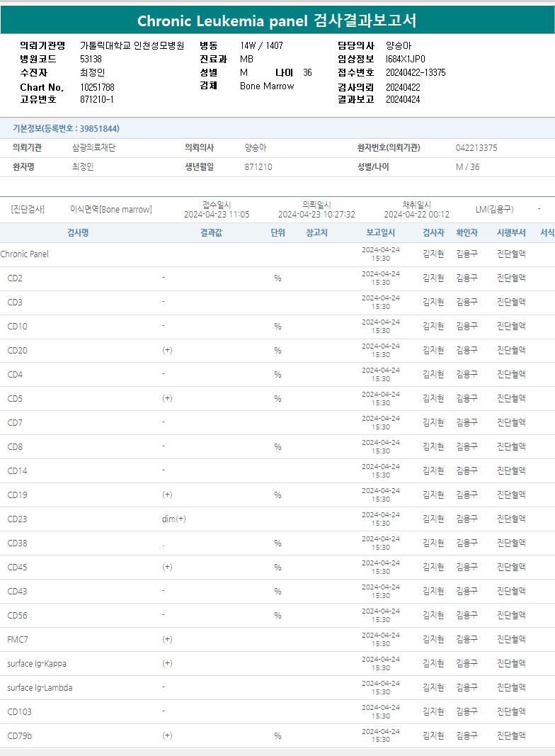Click the 결과값 column header
Viewport: 555px width, 756px height.
[211, 232]
